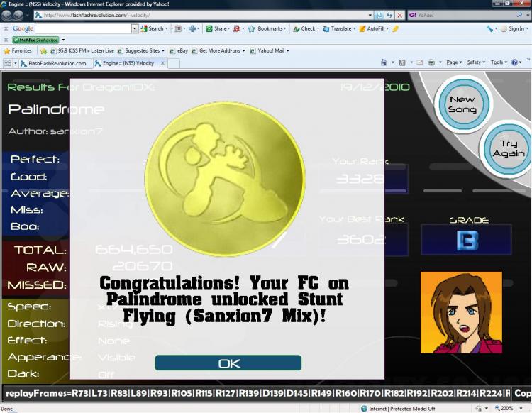Click the Google toolbar Sidewiki icon
Viewport: 532px width, 413px height.
(x=237, y=29)
